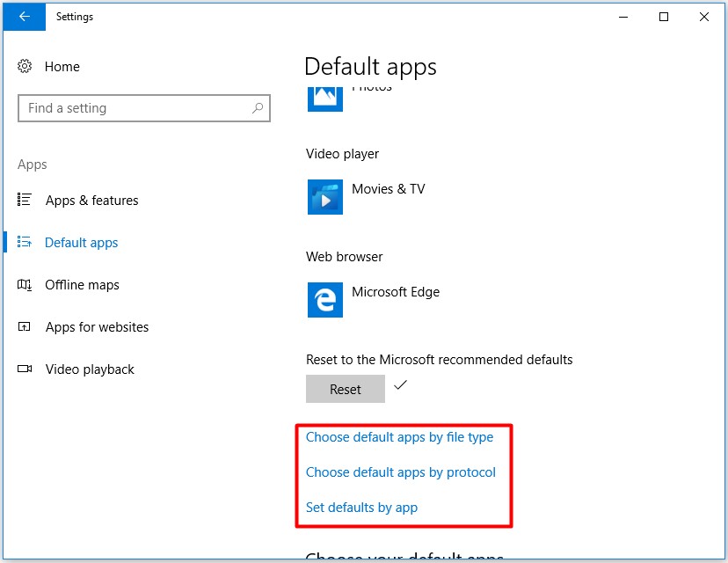Change video player from Movies & TV
The height and width of the screenshot is (563, 728).
388,189
